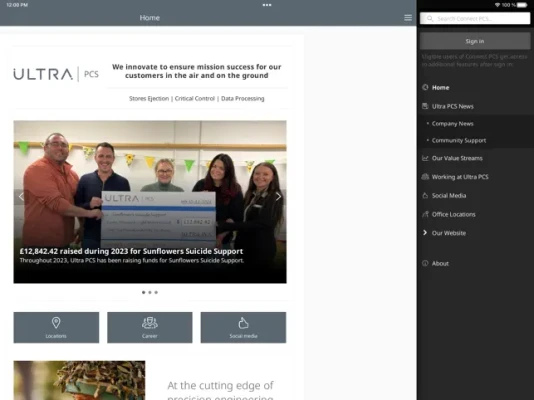
Task: Select the first carousel dot
Action: pyautogui.click(x=143, y=292)
